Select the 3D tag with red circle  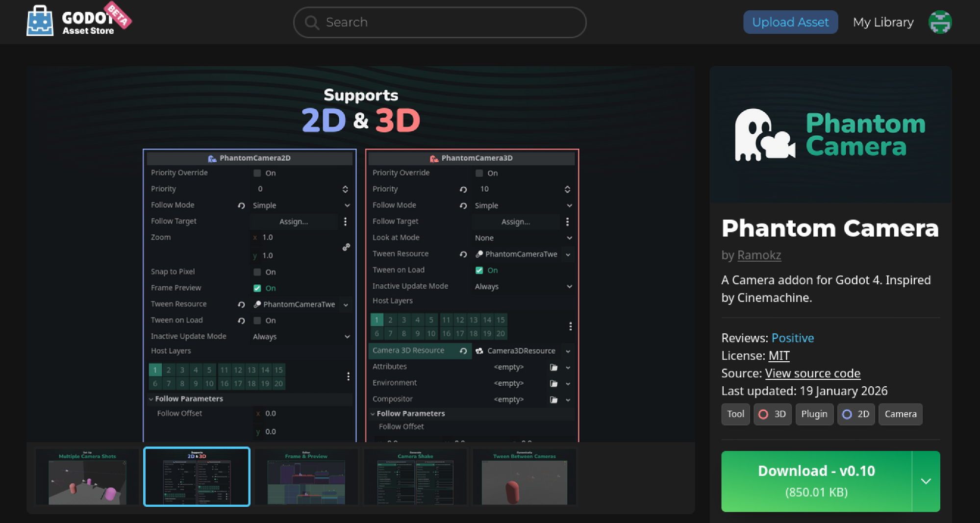coord(772,414)
